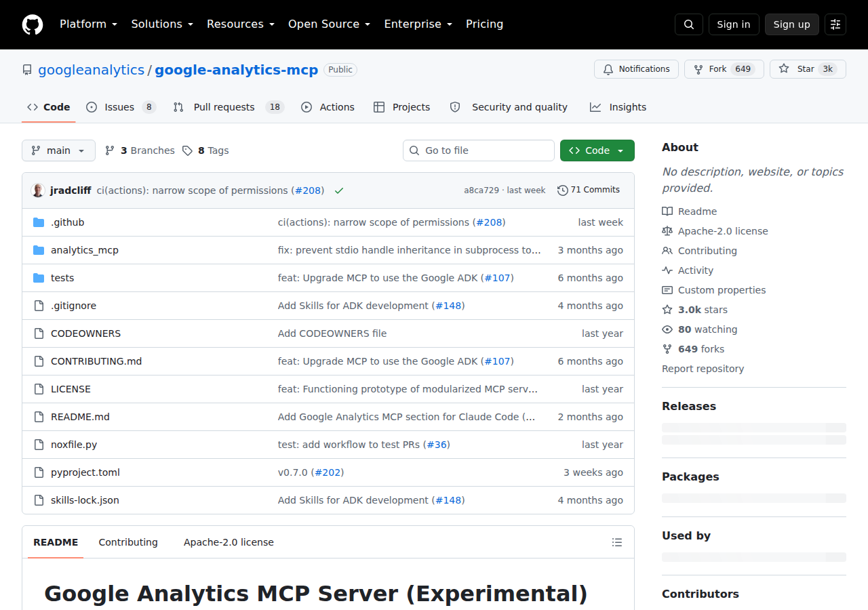Open PR #36 link in noxfile.py row
Screen dimensions: 868x610
[437, 445]
